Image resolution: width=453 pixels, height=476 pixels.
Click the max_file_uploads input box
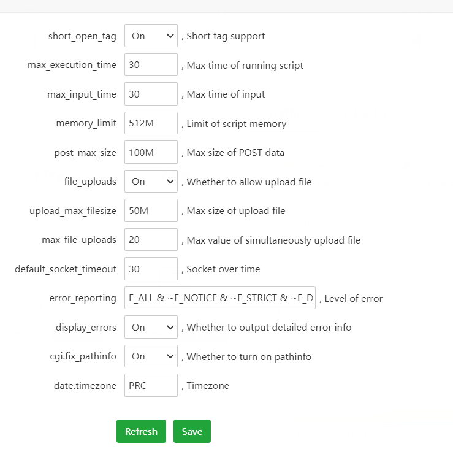coord(151,240)
